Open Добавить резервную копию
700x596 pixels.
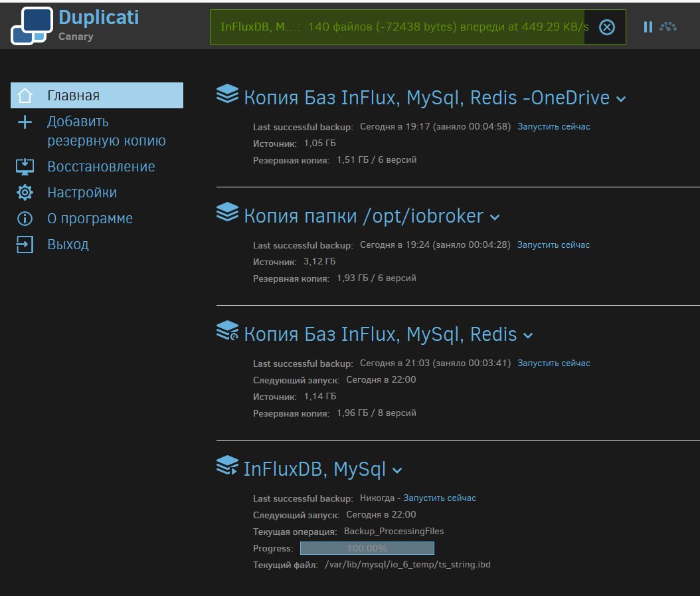(106, 131)
